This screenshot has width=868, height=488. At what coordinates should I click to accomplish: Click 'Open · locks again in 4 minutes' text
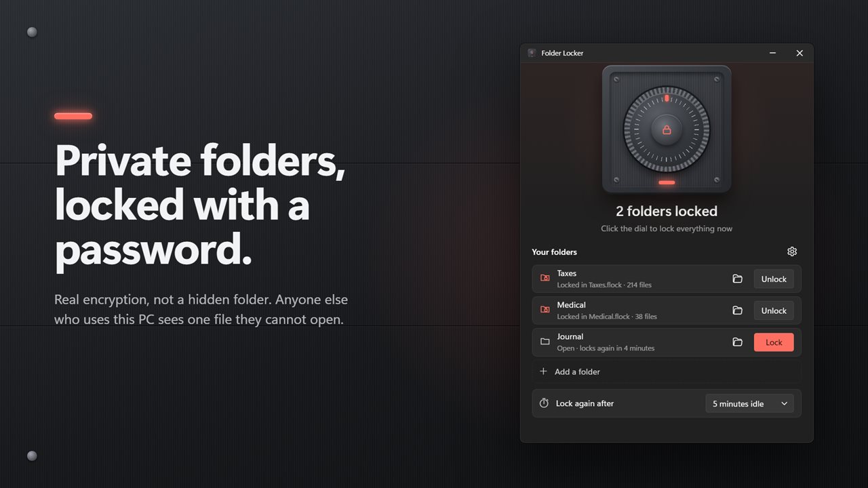pos(606,348)
